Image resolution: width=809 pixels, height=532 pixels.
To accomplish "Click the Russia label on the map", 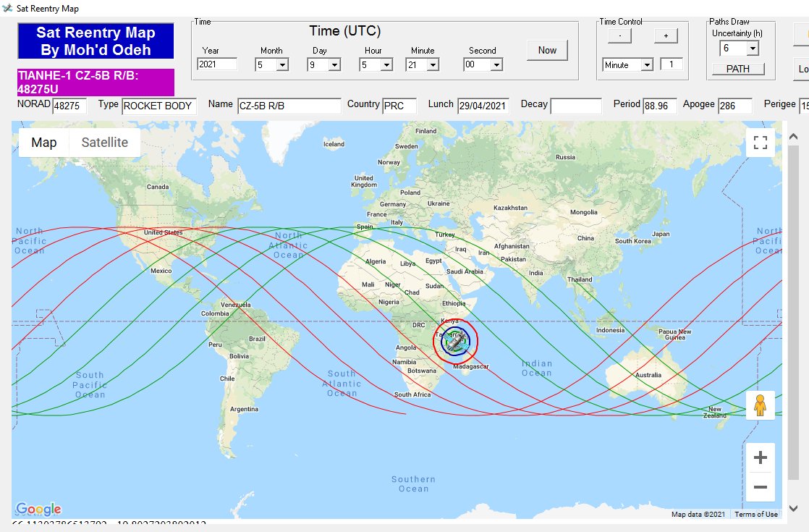I will [x=565, y=157].
